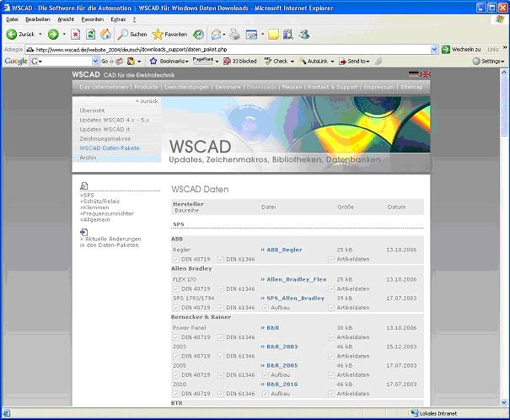Open the Bearbeiten menu
The width and height of the screenshot is (510, 420).
coord(38,19)
